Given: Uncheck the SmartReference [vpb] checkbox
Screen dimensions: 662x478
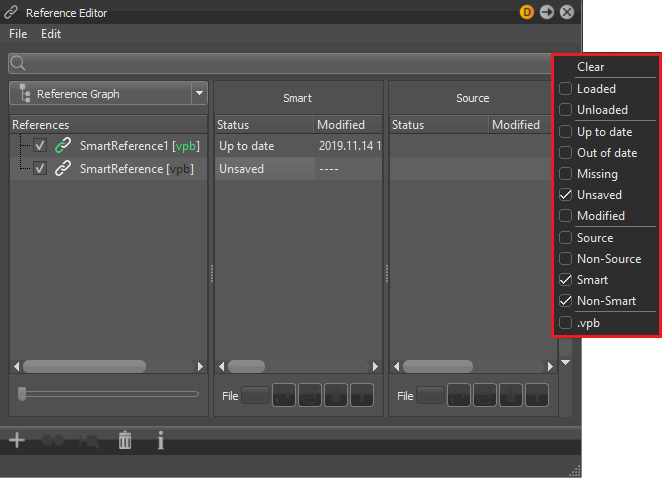Looking at the screenshot, I should coord(40,168).
